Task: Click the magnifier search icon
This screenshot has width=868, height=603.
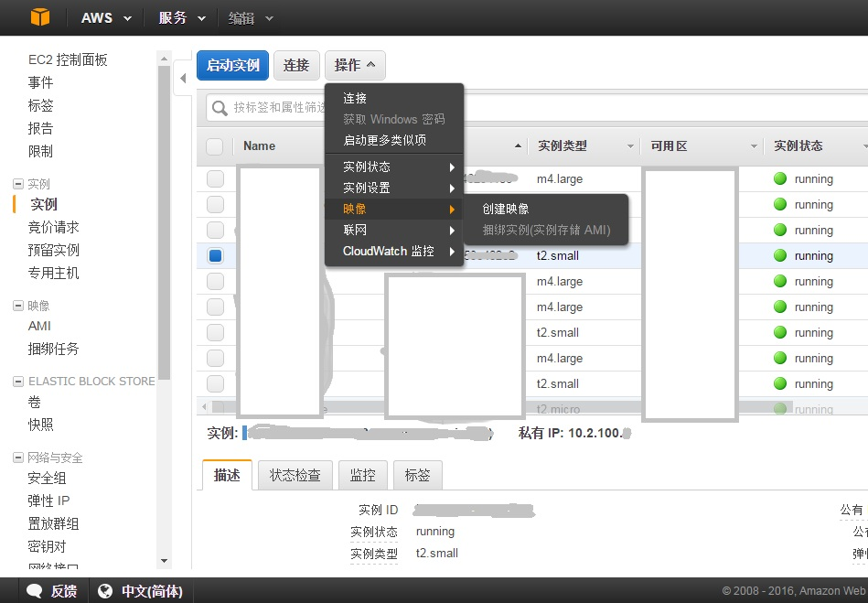Action: pos(220,107)
